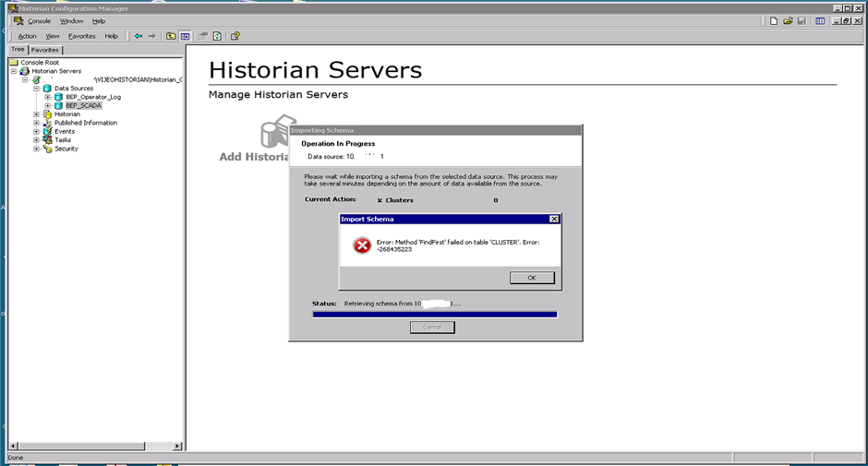Click the Published Information node icon

click(x=47, y=123)
